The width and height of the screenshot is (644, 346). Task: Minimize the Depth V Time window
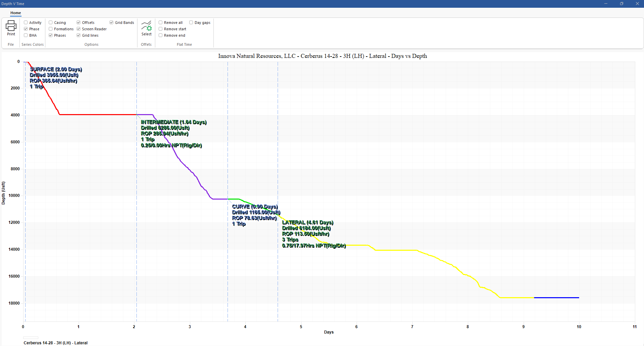[x=606, y=4]
